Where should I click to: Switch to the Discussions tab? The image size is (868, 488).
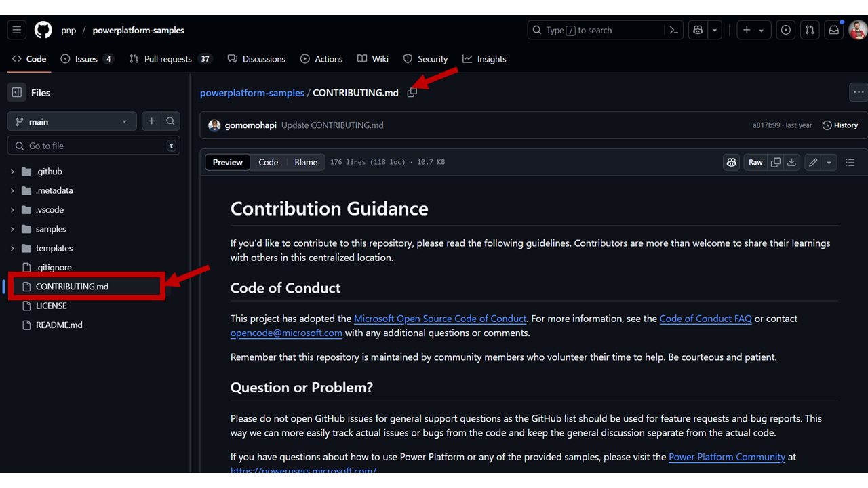(256, 59)
